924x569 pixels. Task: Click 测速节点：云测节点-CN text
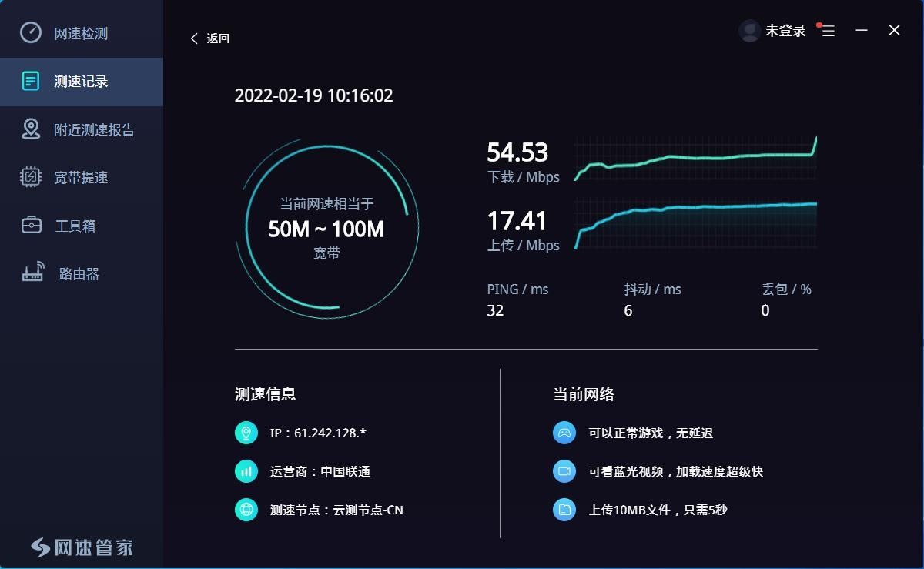(336, 510)
